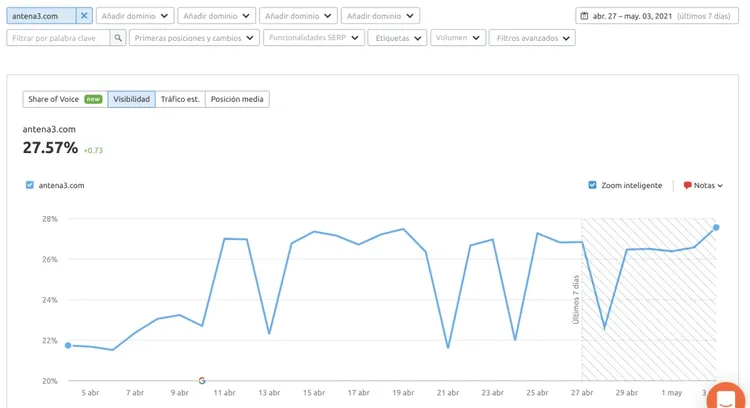Click the 11 abr axis label
This screenshot has width=750, height=408.
click(x=224, y=393)
